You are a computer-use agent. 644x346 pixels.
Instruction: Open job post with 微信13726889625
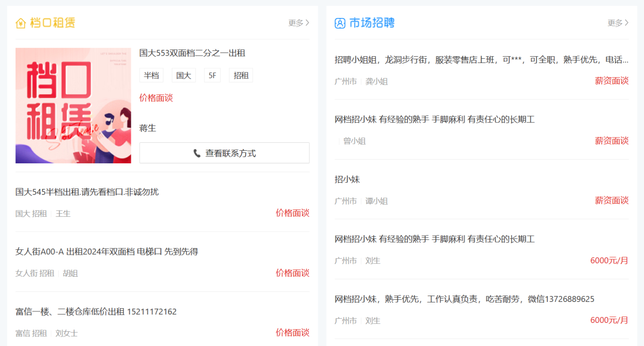pos(464,299)
